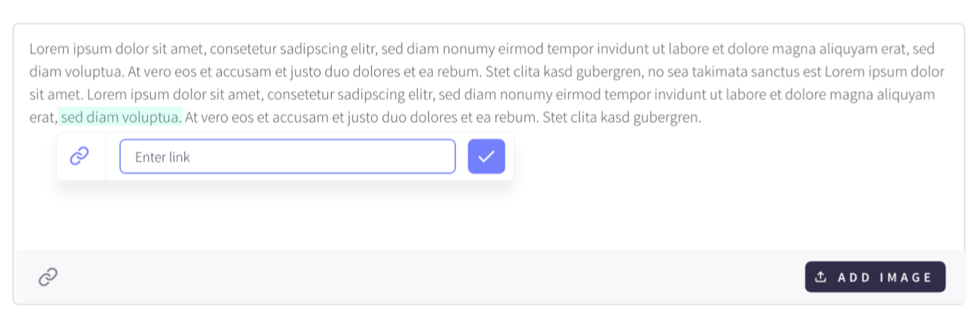Click highlighted text "sed diam voluptua."
Screen dimensions: 980x328
point(121,117)
